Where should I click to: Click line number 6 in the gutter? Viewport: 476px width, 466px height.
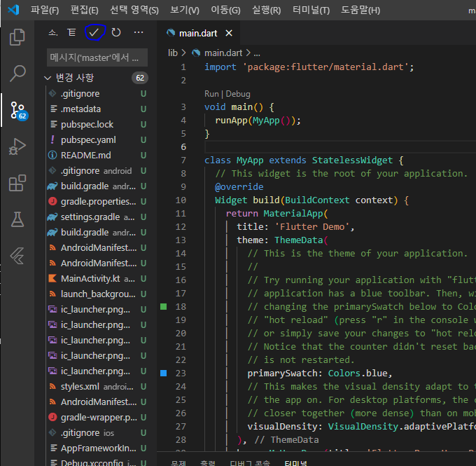pos(183,147)
